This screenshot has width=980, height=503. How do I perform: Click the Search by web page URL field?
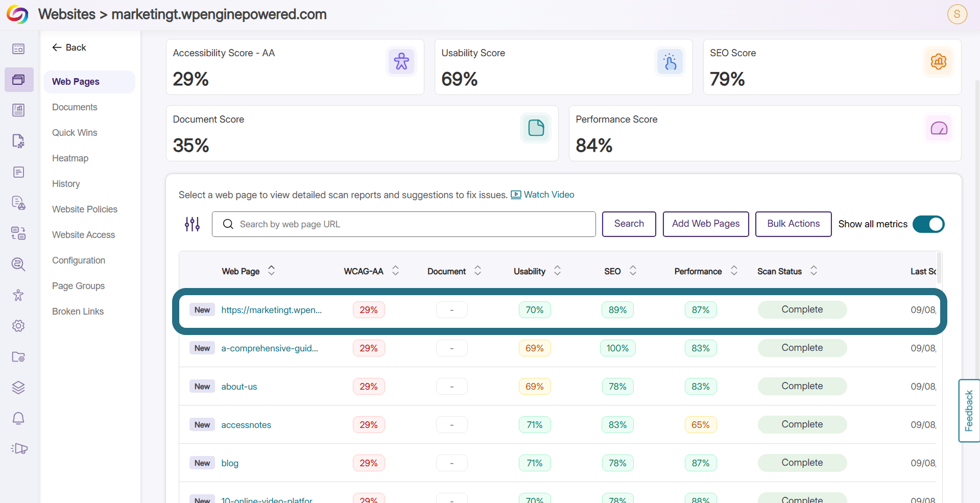click(x=404, y=224)
